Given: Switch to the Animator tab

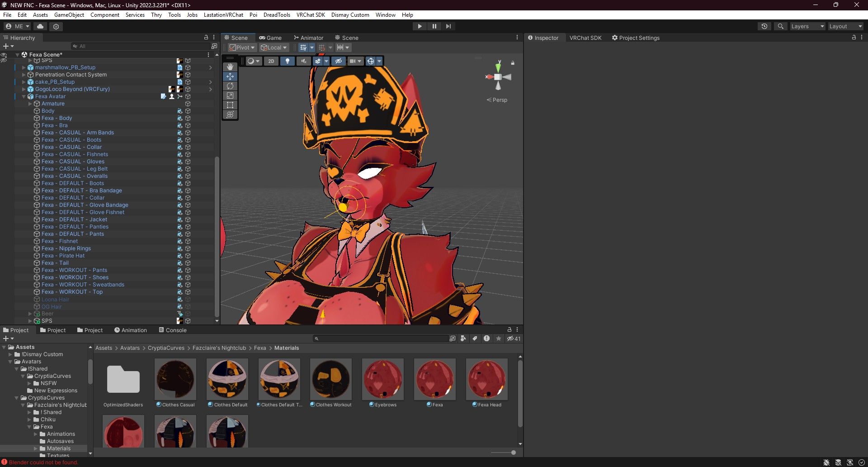Looking at the screenshot, I should [x=308, y=38].
